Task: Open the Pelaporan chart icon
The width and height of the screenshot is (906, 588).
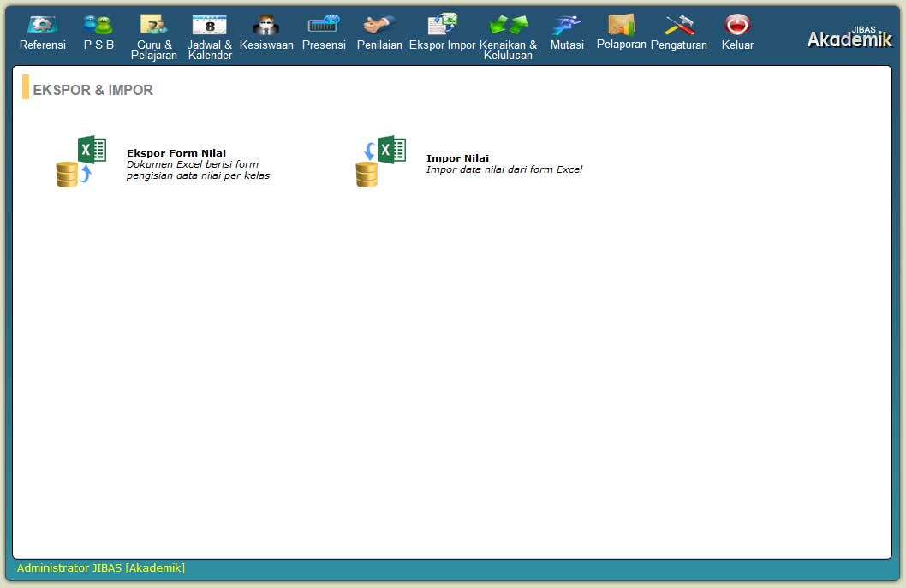Action: point(621,24)
